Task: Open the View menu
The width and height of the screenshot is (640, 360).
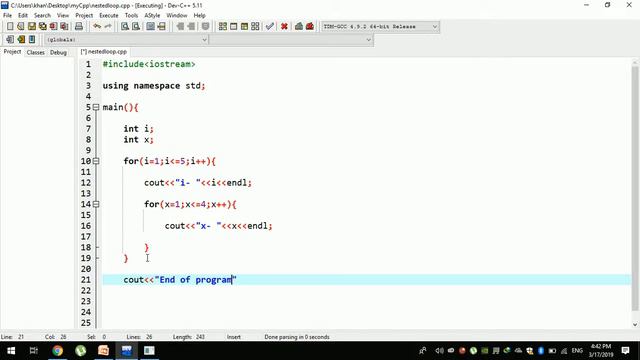Action: click(x=63, y=16)
